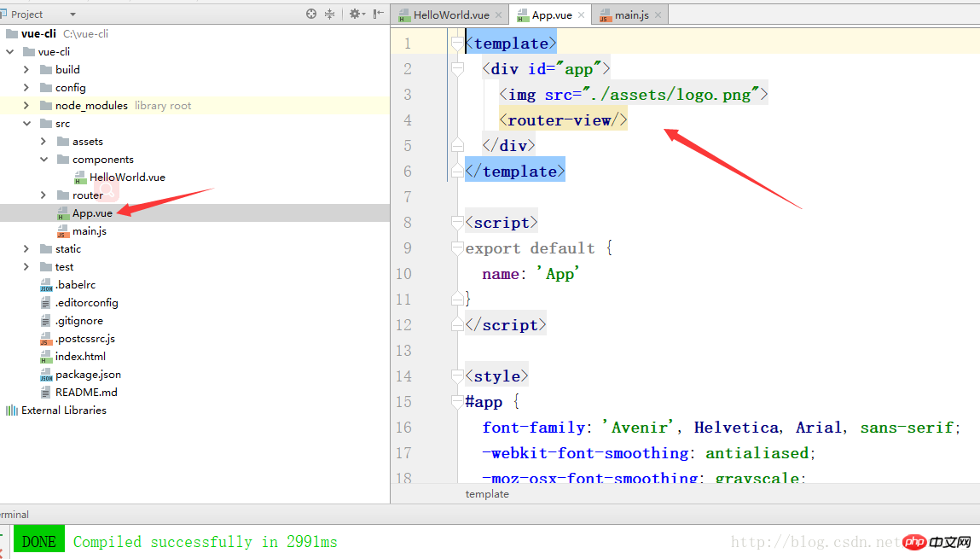Collapse the vue-cli folder node
The image size is (980, 559).
click(10, 52)
